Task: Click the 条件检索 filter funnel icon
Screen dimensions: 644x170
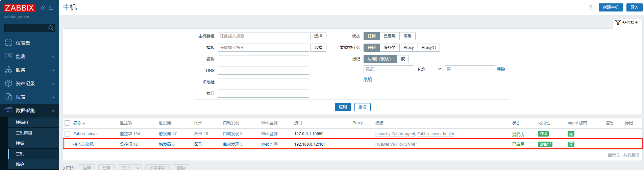Action: 618,23
